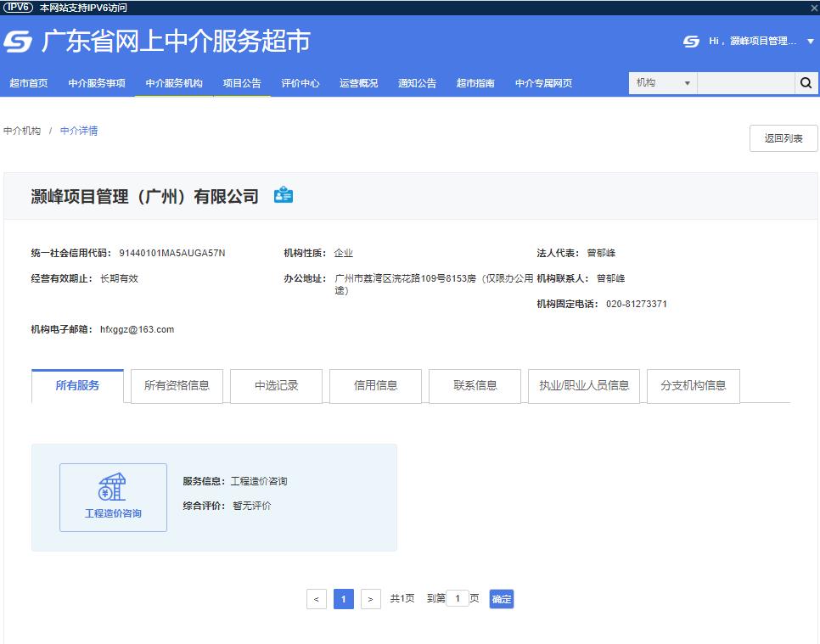View the 执业/职业人员信息 tab

tap(584, 385)
